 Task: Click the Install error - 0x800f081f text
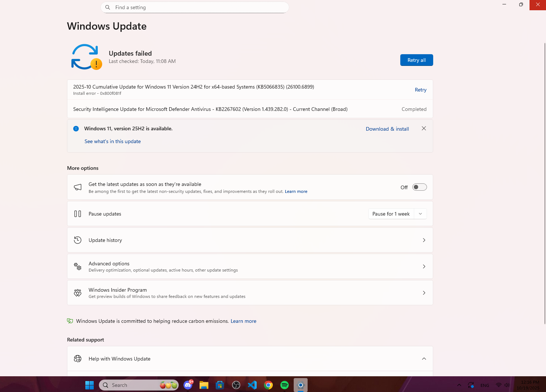pyautogui.click(x=97, y=93)
